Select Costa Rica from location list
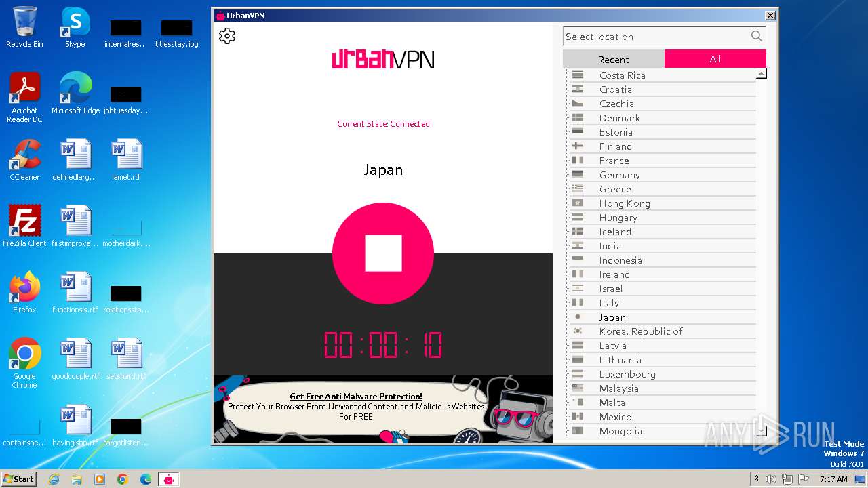The height and width of the screenshot is (488, 868). click(661, 75)
